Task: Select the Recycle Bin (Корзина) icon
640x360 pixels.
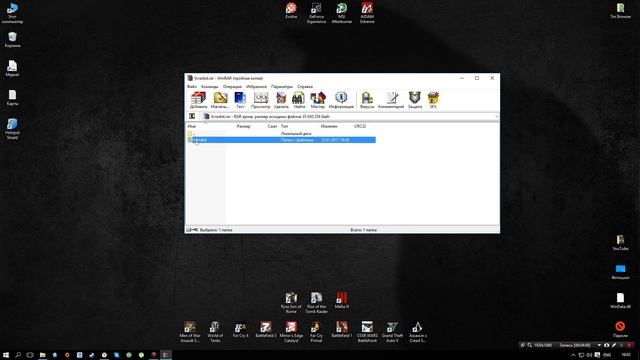Action: pos(12,40)
